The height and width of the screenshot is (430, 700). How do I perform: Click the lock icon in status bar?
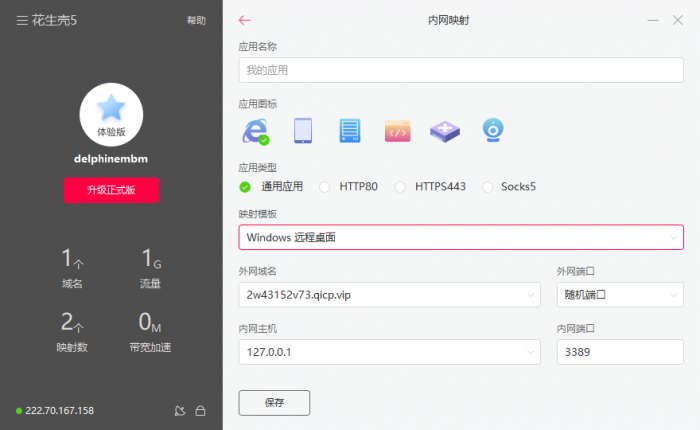point(200,411)
